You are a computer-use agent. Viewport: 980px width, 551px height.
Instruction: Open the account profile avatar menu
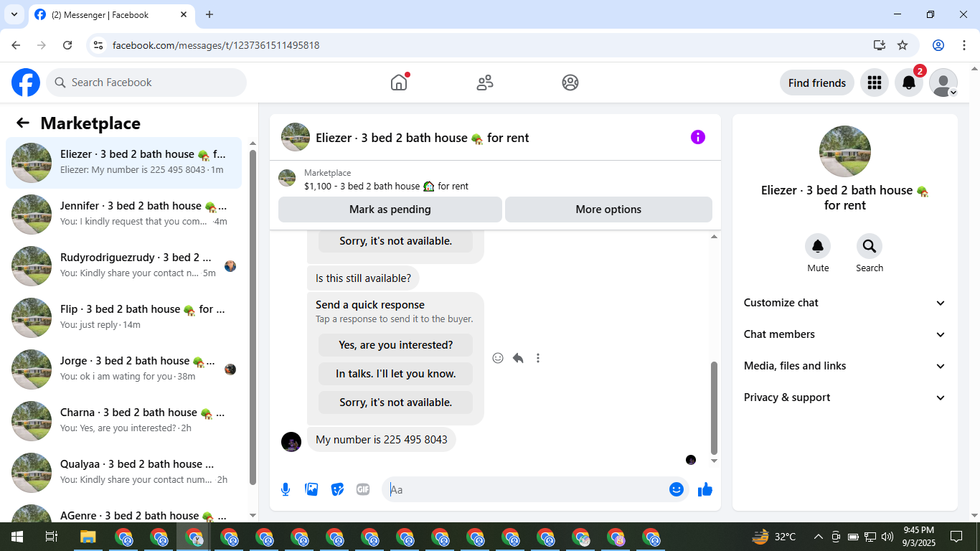click(x=943, y=83)
